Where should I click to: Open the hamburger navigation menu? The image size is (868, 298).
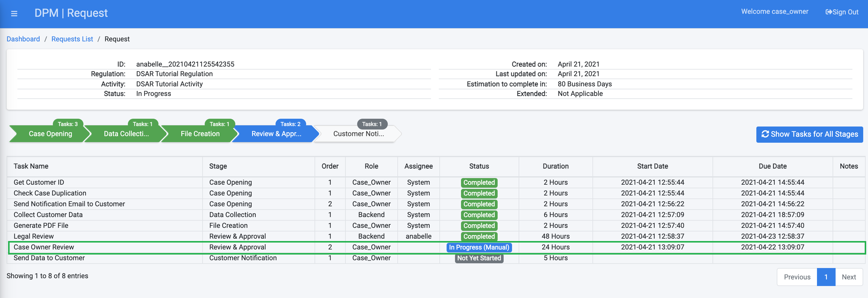(x=14, y=13)
